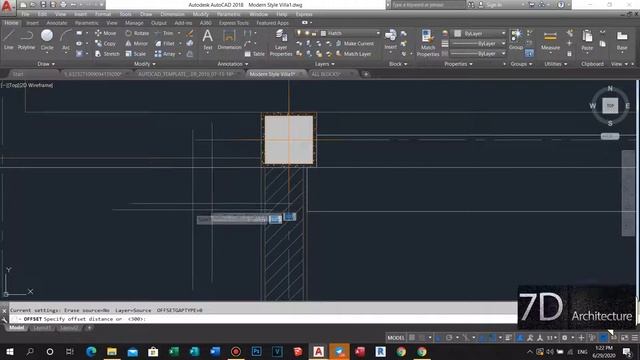640x360 pixels.
Task: Open the Annotate ribbon tab
Action: click(x=57, y=23)
